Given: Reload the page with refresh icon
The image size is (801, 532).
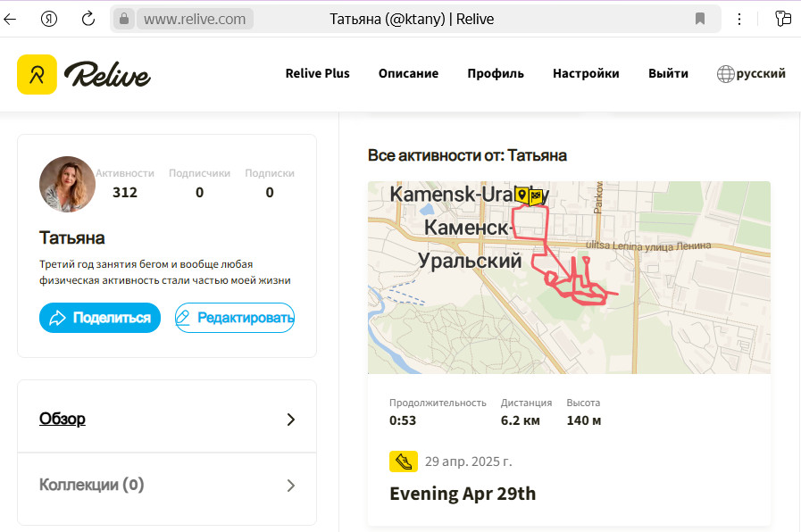Looking at the screenshot, I should [x=88, y=19].
